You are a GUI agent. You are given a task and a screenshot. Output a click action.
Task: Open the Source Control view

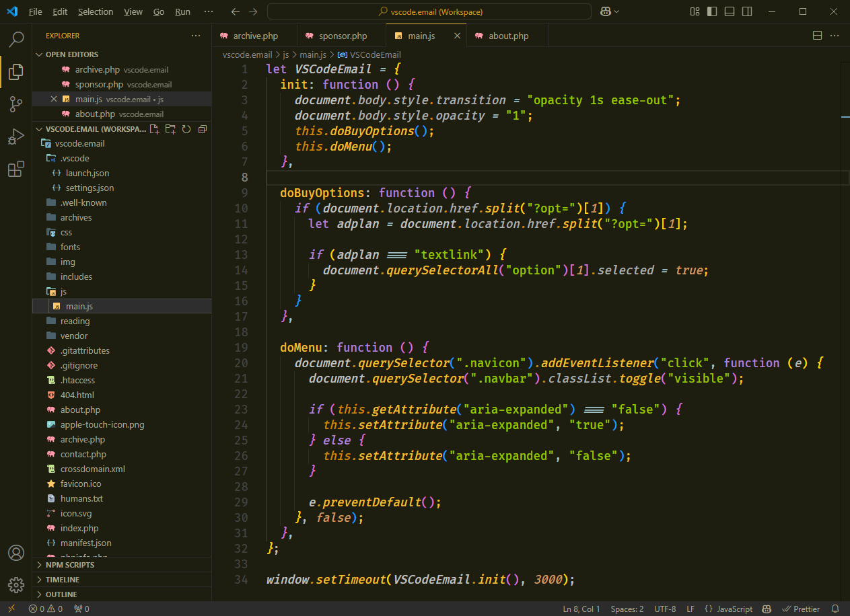click(16, 104)
